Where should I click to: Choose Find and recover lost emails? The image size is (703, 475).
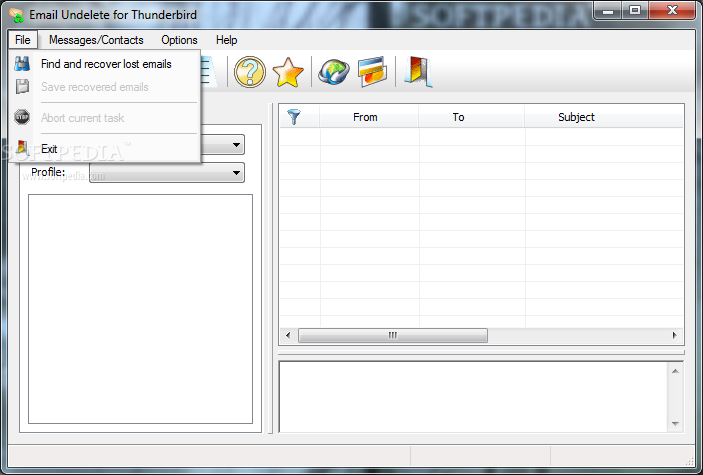point(106,64)
